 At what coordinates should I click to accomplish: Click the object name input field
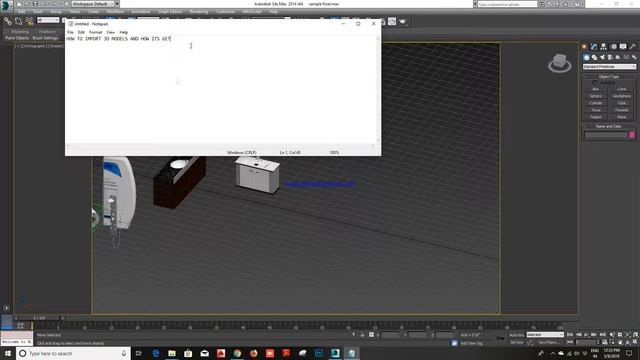606,135
